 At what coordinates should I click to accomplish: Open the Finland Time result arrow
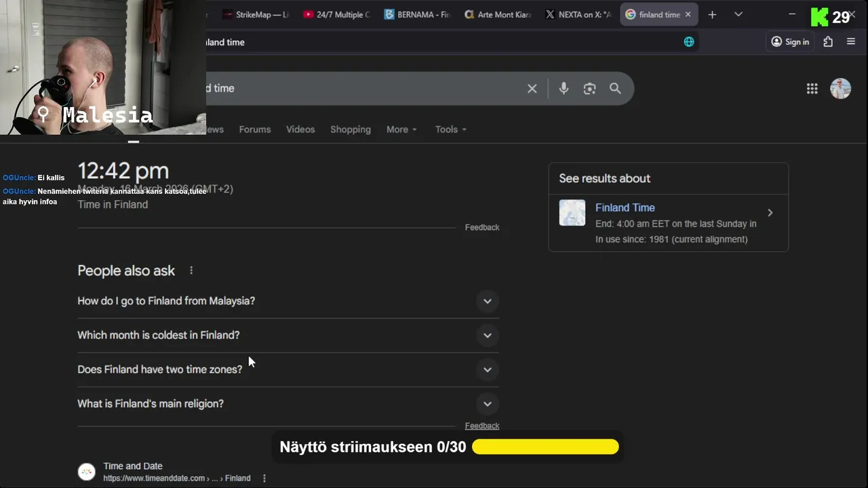[770, 213]
